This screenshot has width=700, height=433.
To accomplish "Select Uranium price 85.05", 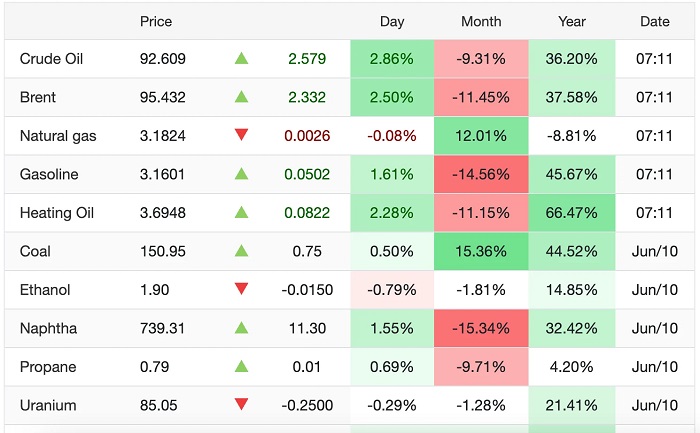I will 158,405.
